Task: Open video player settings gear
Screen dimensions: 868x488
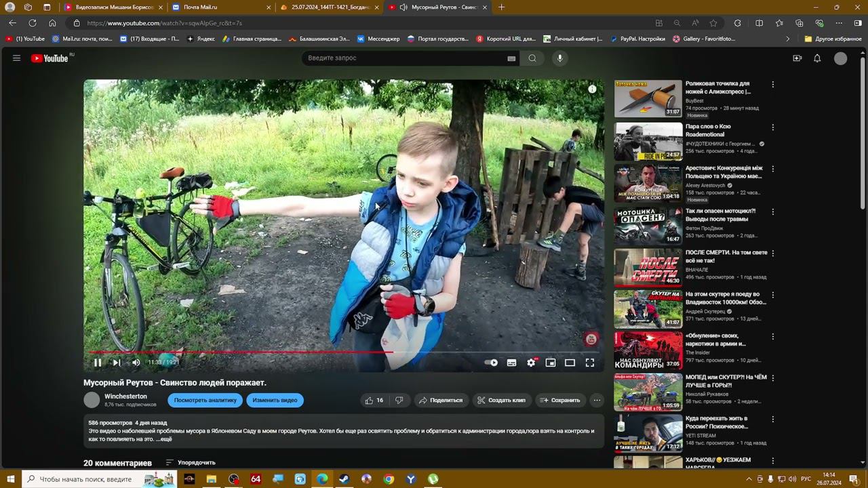Action: coord(531,363)
